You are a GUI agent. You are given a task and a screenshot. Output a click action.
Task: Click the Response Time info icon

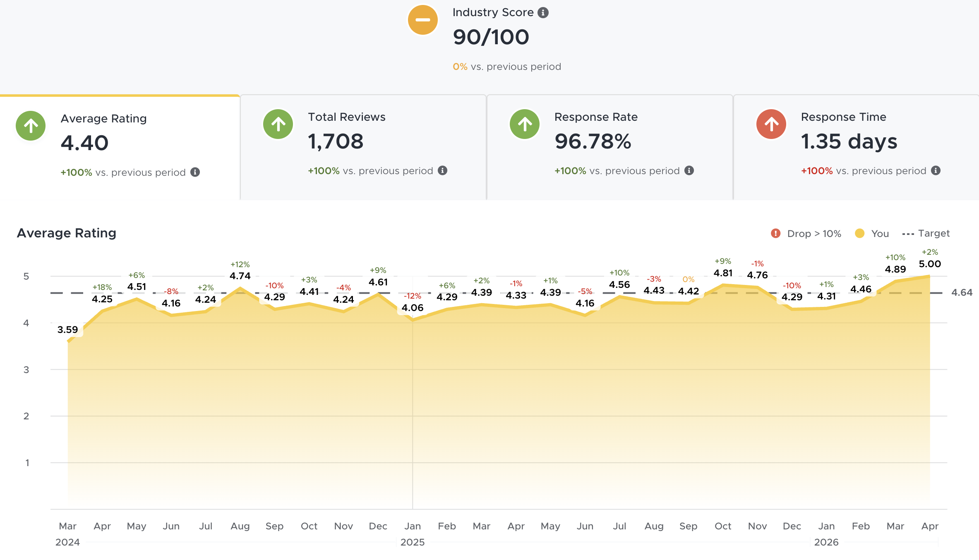[x=936, y=170]
